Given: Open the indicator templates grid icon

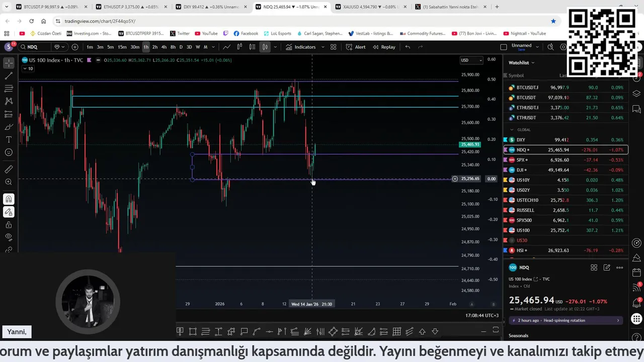Looking at the screenshot, I should pos(333,47).
